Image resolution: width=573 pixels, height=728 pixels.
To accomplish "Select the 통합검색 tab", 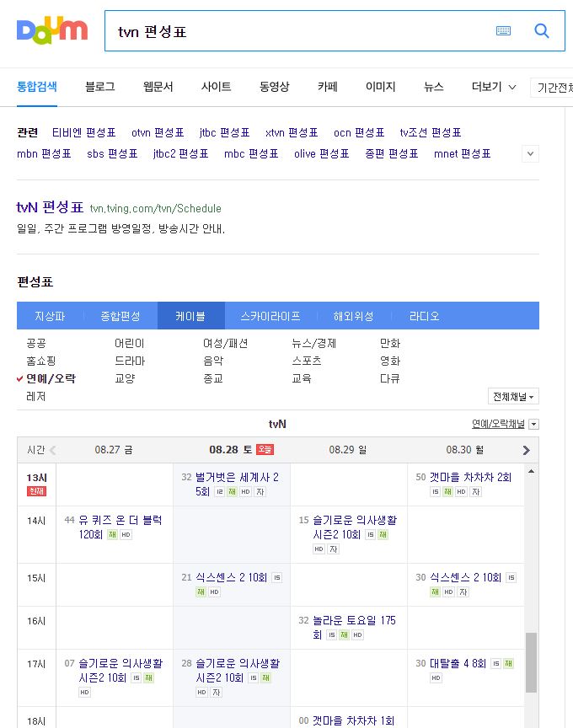I will click(x=37, y=87).
